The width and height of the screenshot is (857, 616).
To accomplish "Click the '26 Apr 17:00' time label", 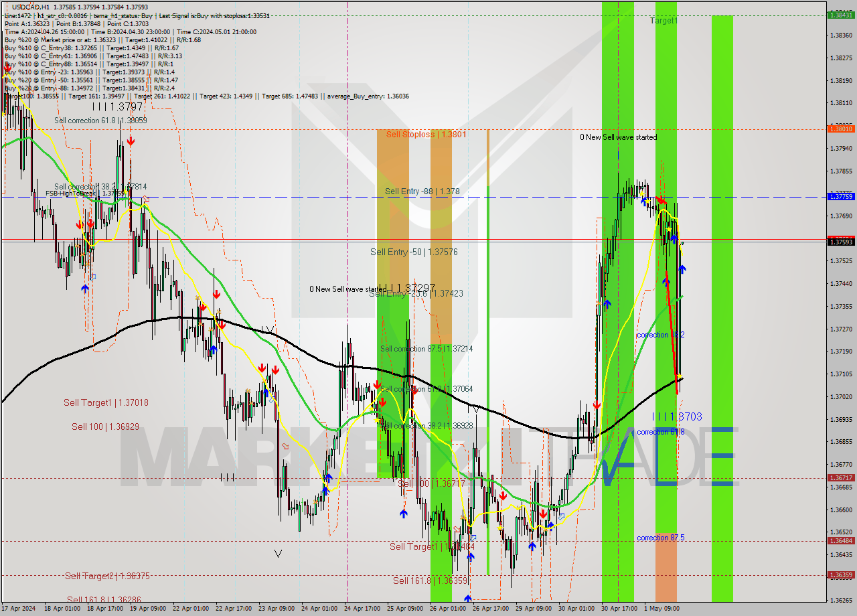I will (x=491, y=609).
